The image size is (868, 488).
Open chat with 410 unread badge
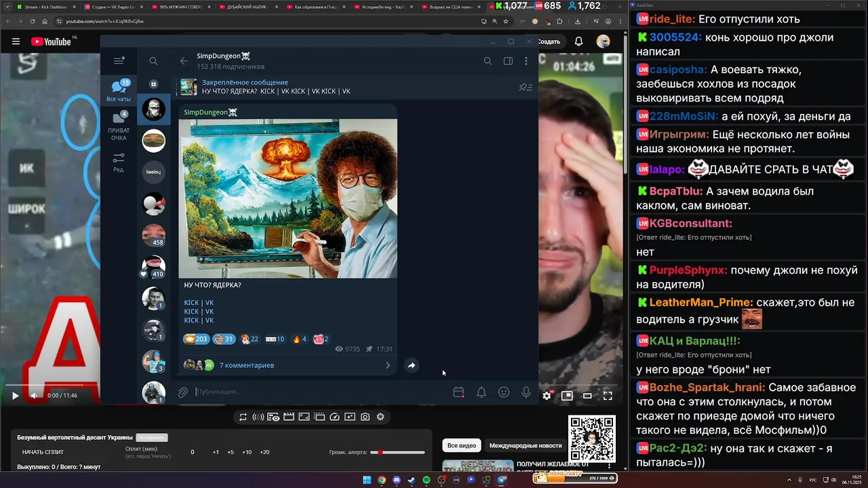(154, 266)
